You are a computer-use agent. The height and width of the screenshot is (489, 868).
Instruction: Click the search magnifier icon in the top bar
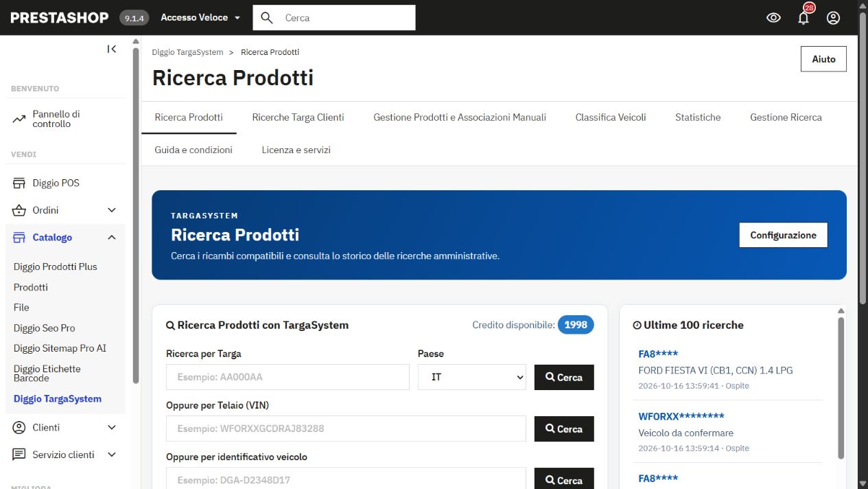(268, 18)
